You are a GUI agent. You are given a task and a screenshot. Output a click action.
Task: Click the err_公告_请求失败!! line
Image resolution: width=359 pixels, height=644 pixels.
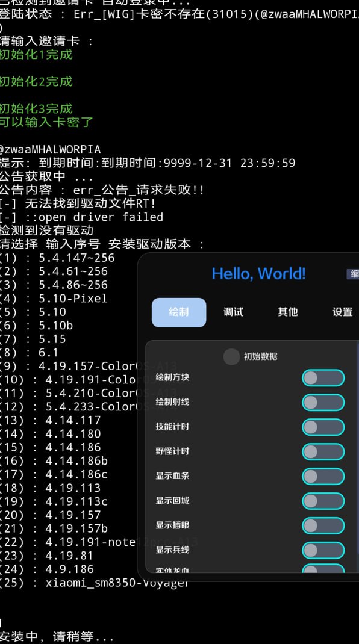102,190
